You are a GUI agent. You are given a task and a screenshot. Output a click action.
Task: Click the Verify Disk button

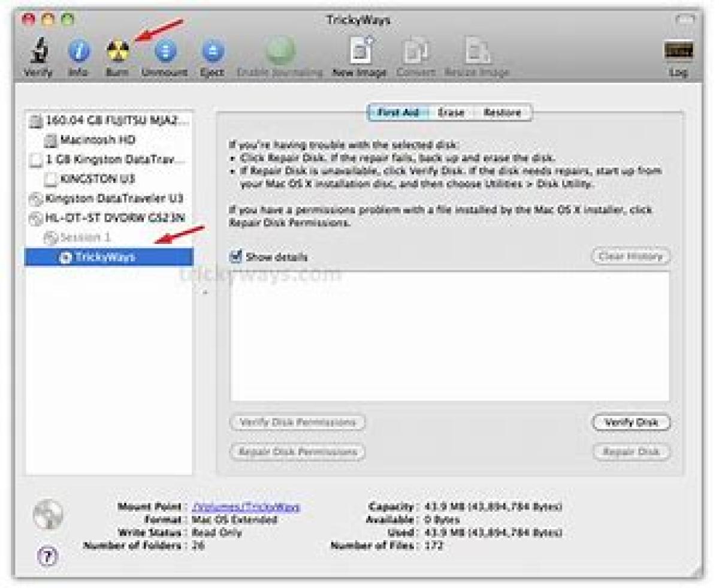[631, 422]
